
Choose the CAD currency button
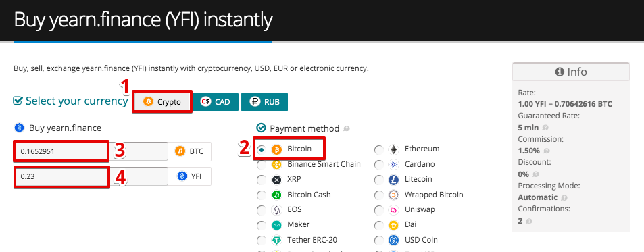[x=216, y=102]
